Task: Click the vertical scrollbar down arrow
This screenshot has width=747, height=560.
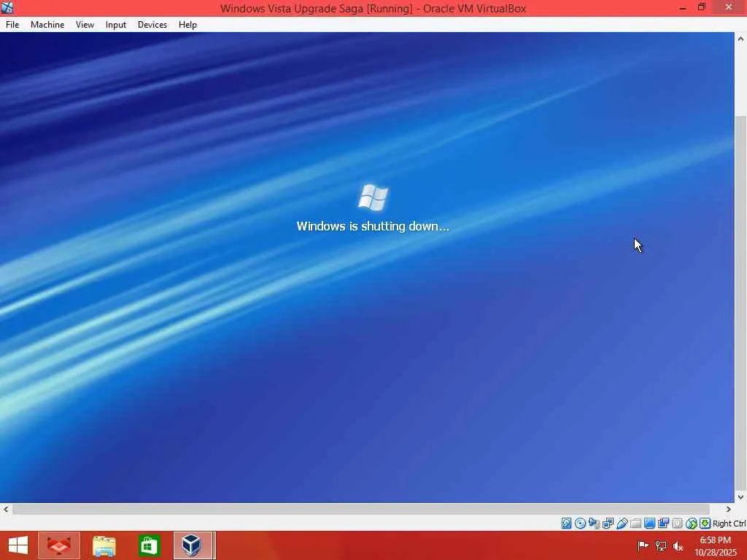Action: point(740,497)
